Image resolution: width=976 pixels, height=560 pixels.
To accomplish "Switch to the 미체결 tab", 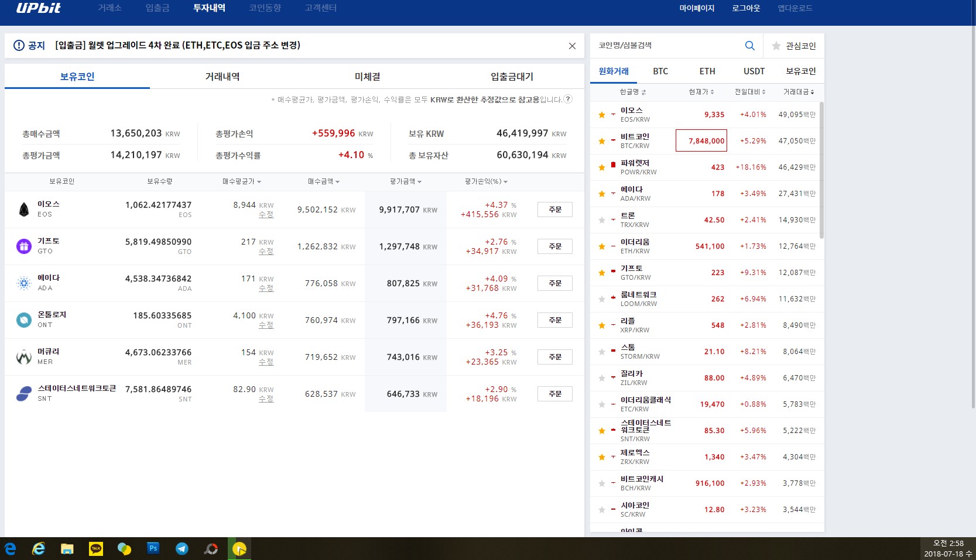I will [368, 77].
